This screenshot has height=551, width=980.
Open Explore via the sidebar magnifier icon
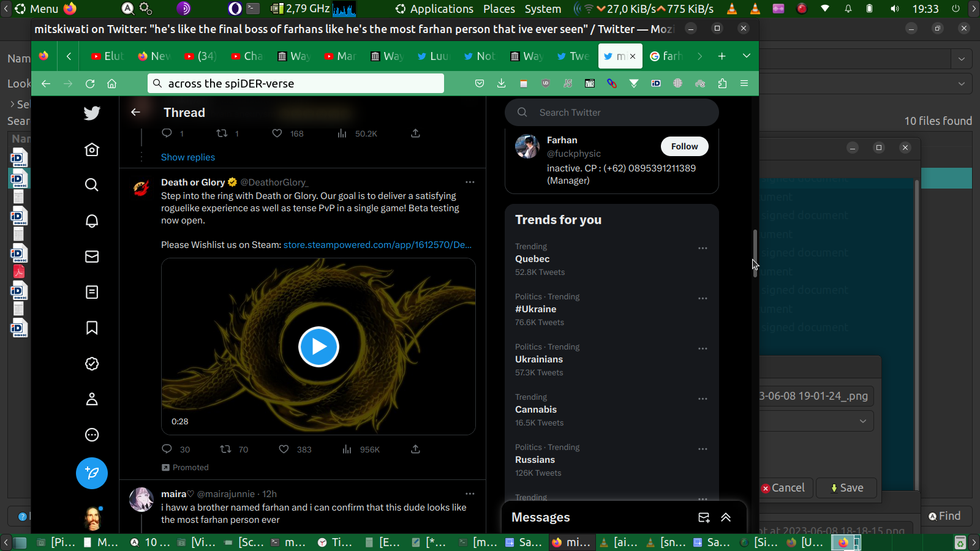92,185
